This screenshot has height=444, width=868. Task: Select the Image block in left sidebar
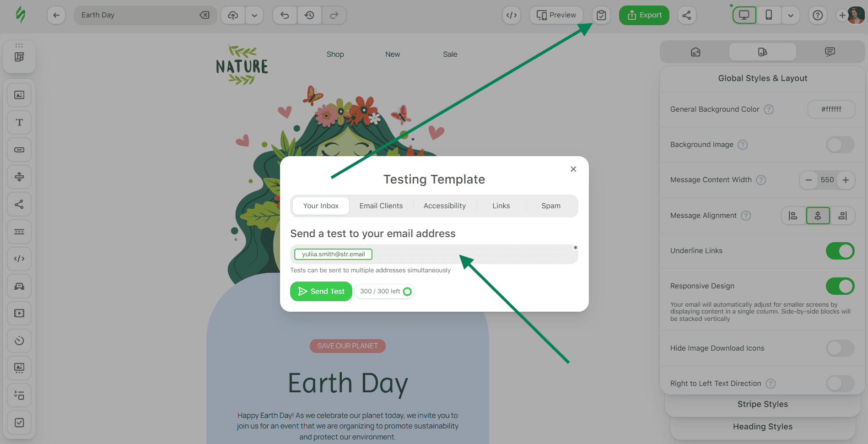click(19, 95)
